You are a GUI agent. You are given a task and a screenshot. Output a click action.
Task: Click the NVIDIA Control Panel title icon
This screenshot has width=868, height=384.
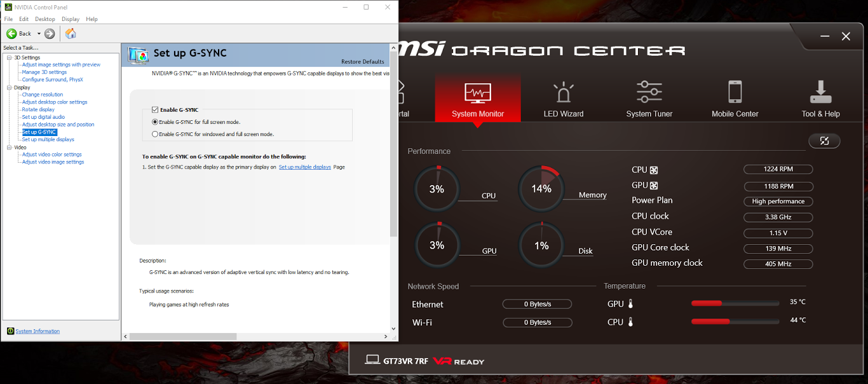pyautogui.click(x=8, y=7)
